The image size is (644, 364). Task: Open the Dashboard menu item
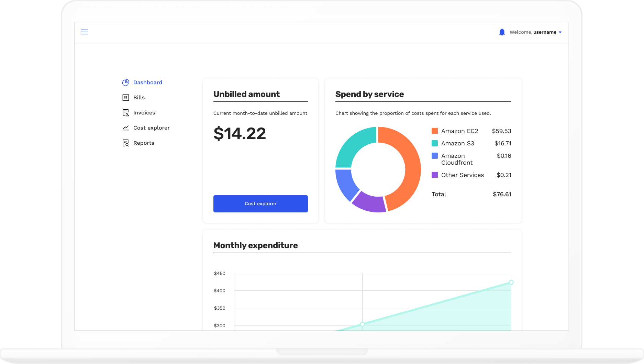pyautogui.click(x=148, y=82)
